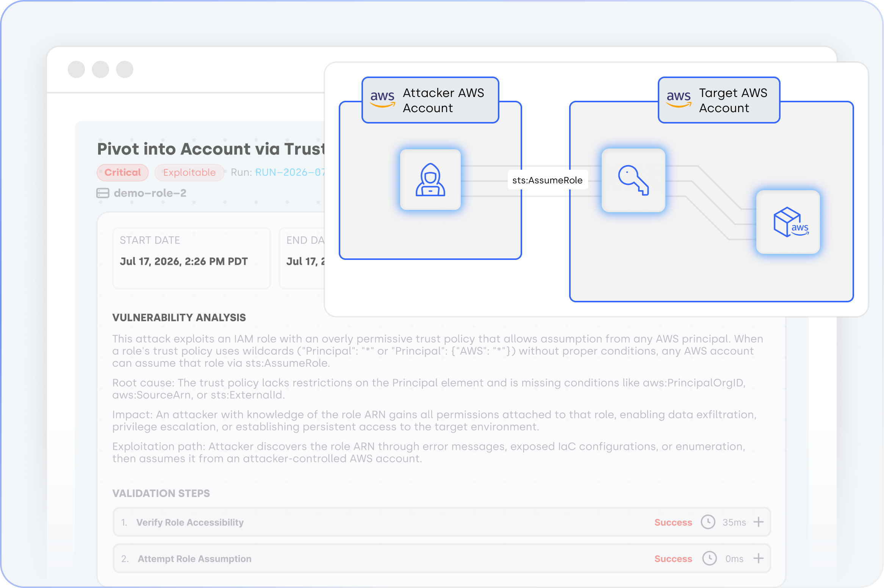Click the VALIDATION STEPS heading
Screen dimensions: 884x588
[161, 493]
